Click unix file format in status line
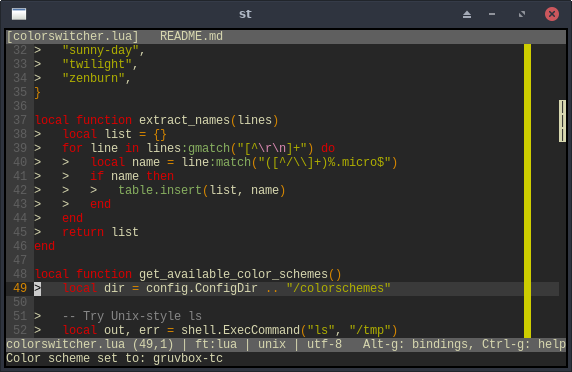Image resolution: width=572 pixels, height=372 pixels. 272,344
